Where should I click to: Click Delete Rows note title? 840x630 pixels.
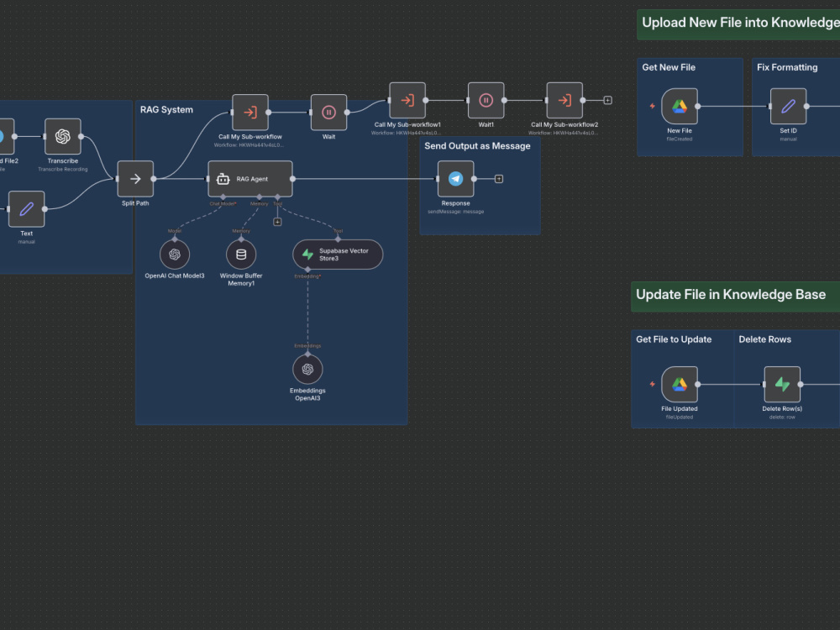tap(764, 339)
